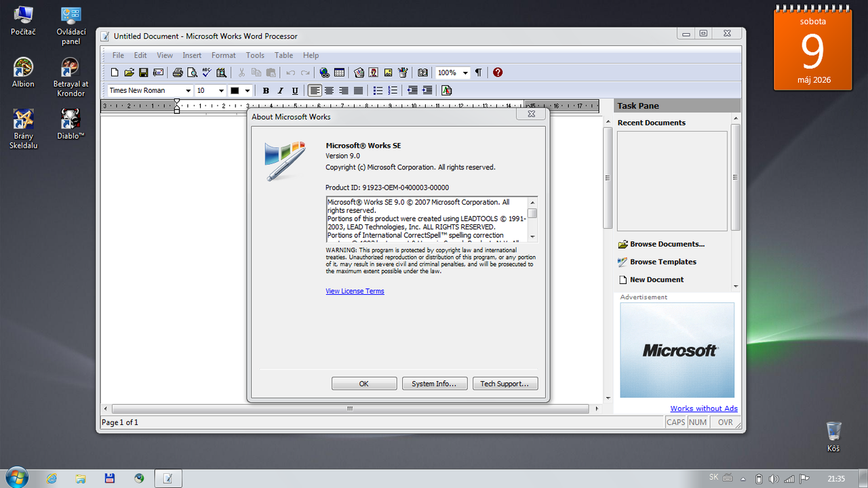The height and width of the screenshot is (488, 868).
Task: Open the Windows Start button
Action: coord(16,478)
